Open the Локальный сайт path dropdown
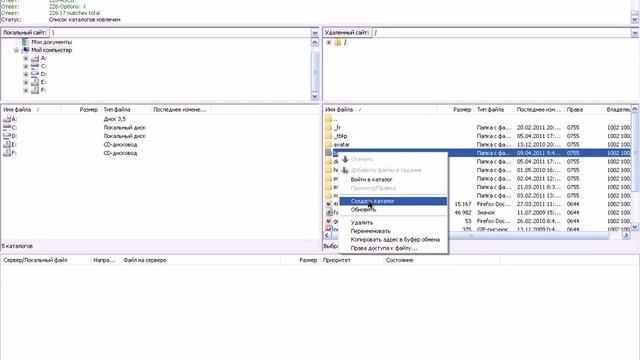This screenshot has width=640, height=360. tap(315, 33)
